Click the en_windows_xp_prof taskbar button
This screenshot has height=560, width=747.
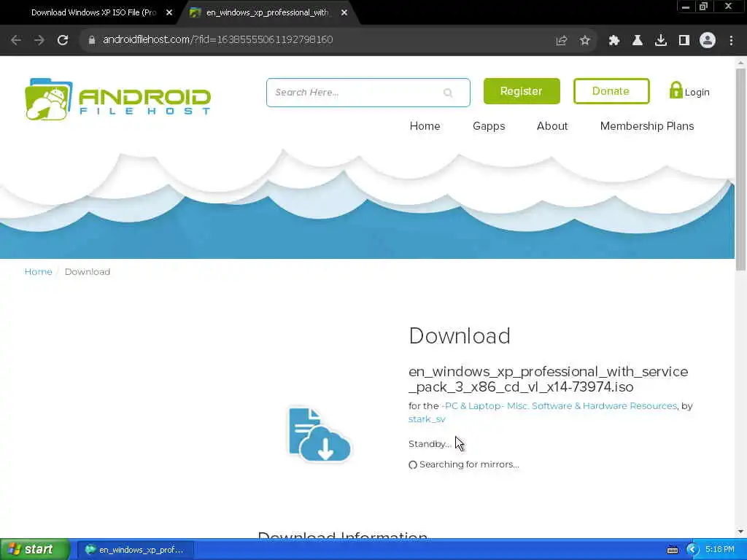coord(135,550)
